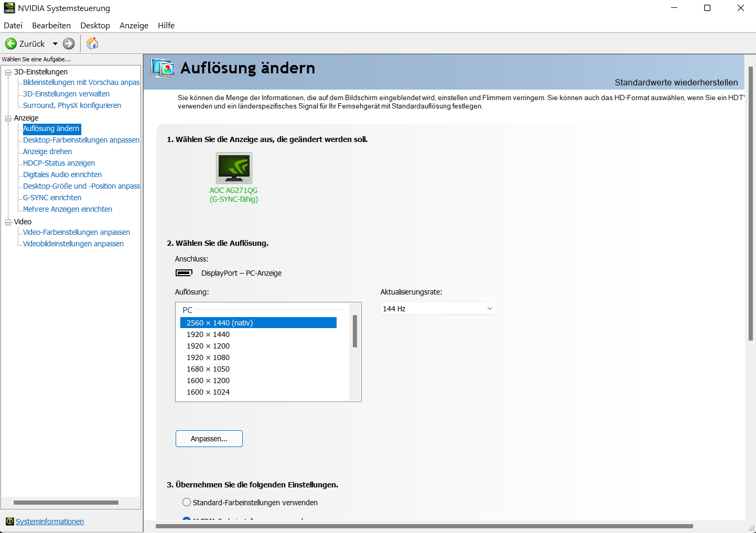Click the main panel vertical scrollbar
Viewport: 756px width, 533px height.
point(751,203)
